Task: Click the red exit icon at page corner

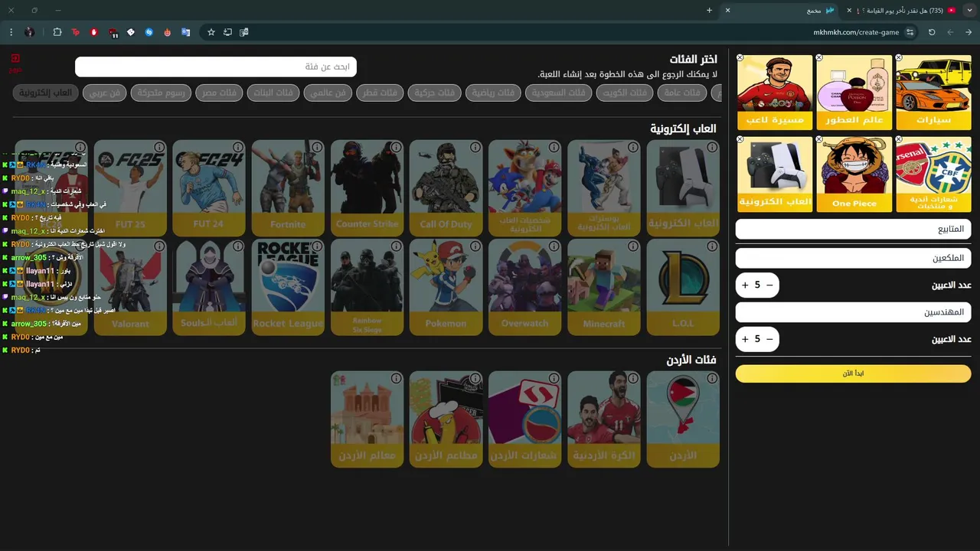Action: pyautogui.click(x=15, y=58)
